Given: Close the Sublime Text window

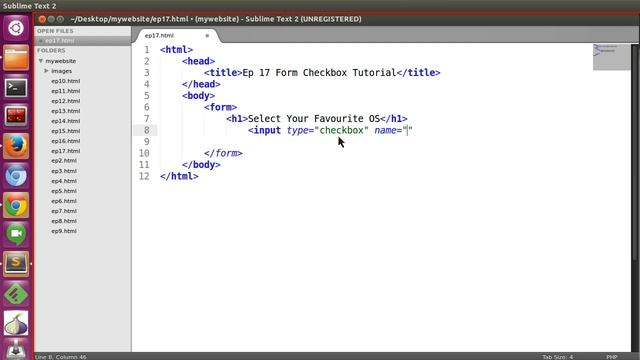Looking at the screenshot, I should pos(42,19).
